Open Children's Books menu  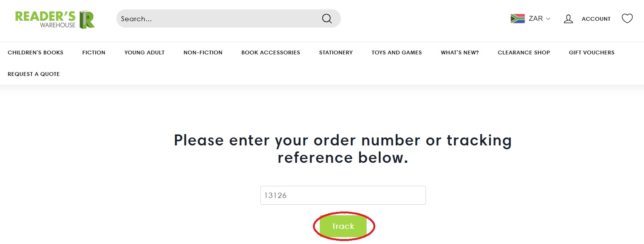coord(36,53)
